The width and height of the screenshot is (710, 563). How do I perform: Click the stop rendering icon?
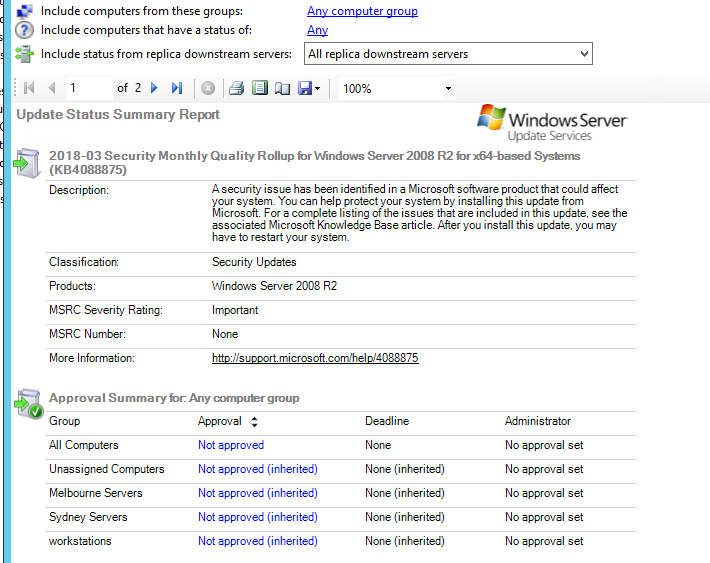[x=208, y=88]
